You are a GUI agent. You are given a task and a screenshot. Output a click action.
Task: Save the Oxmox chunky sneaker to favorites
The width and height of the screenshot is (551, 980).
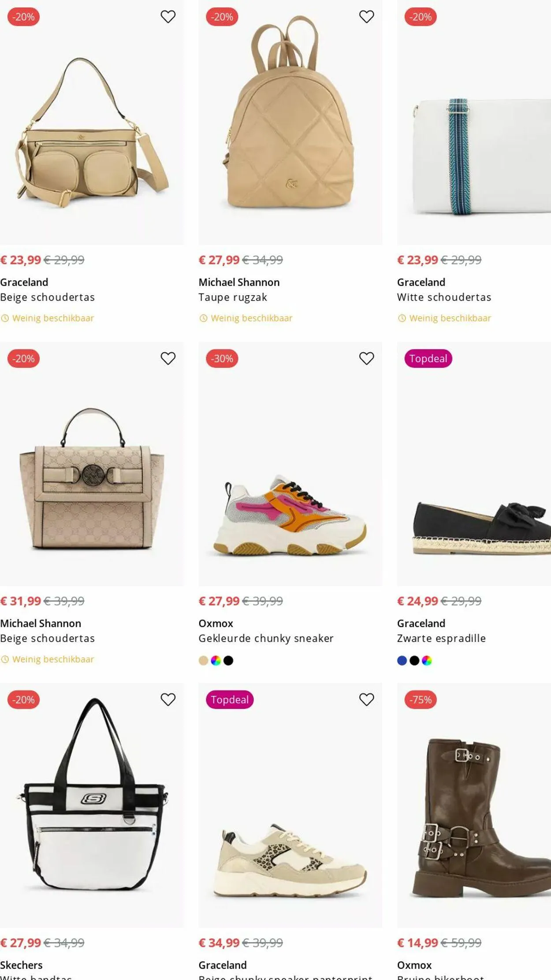[366, 358]
